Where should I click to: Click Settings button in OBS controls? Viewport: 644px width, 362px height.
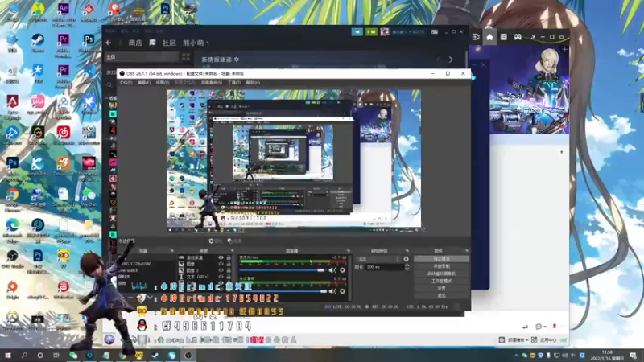pos(441,288)
